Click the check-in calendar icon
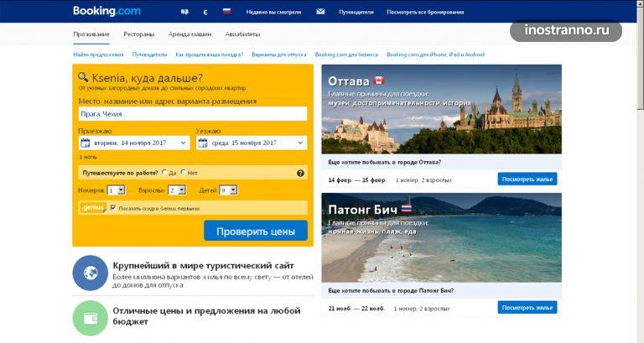The width and height of the screenshot is (644, 343). click(85, 143)
